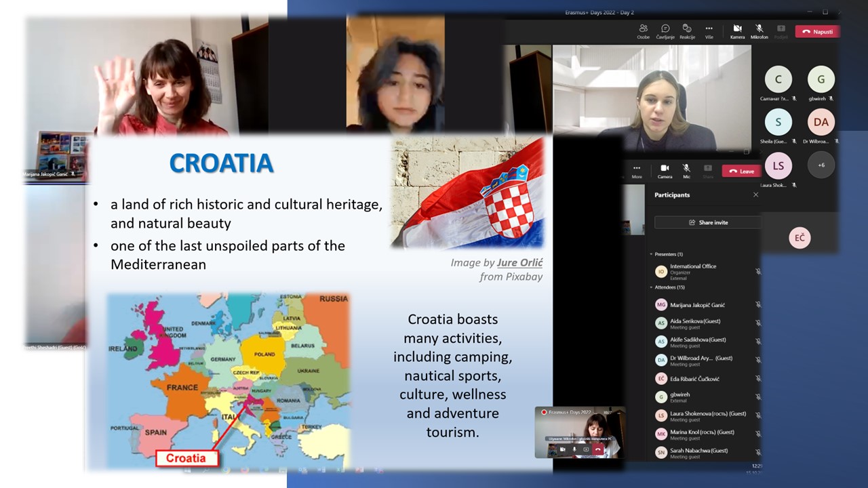Screen dimensions: 868x488
Task: Collapse the Attendees section
Action: click(651, 287)
